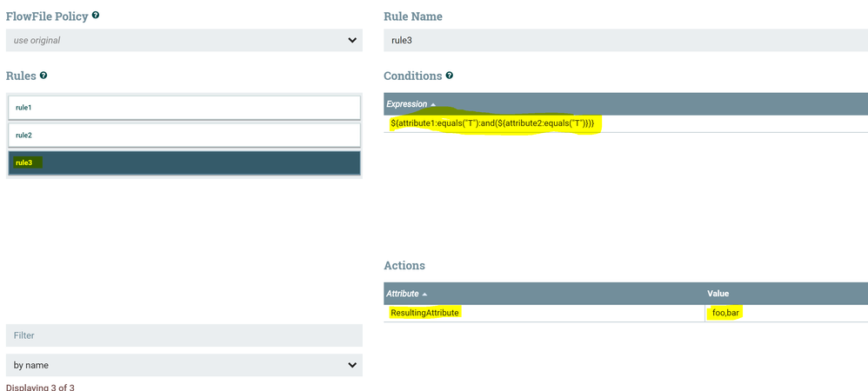Select the attribute1 equals condition expression row
Screen dimensions: 868x391
[492, 124]
